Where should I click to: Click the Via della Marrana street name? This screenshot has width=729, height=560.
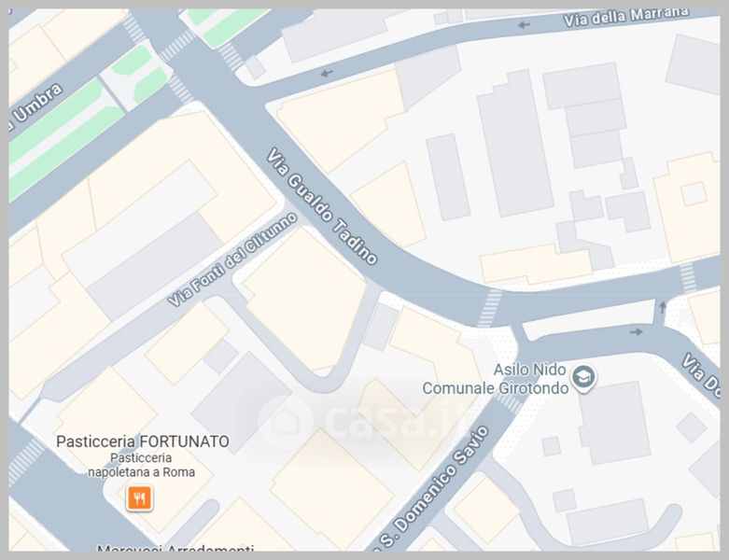[625, 17]
